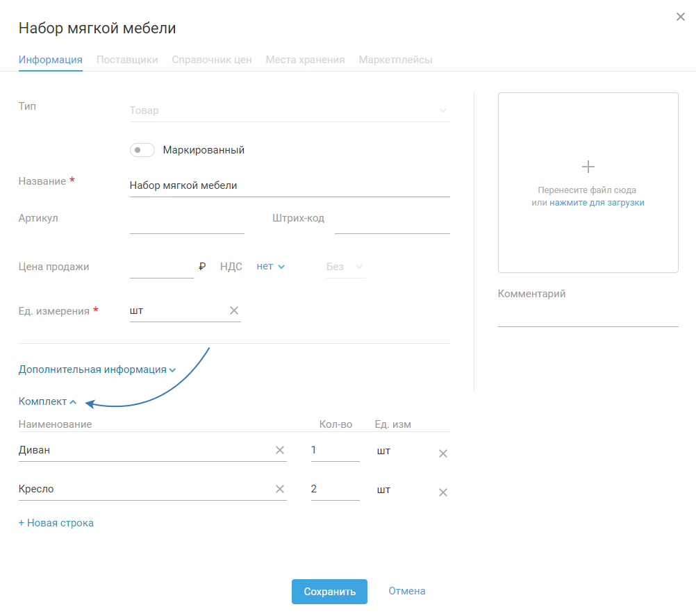Delete the Кресло row from the kit

[443, 492]
